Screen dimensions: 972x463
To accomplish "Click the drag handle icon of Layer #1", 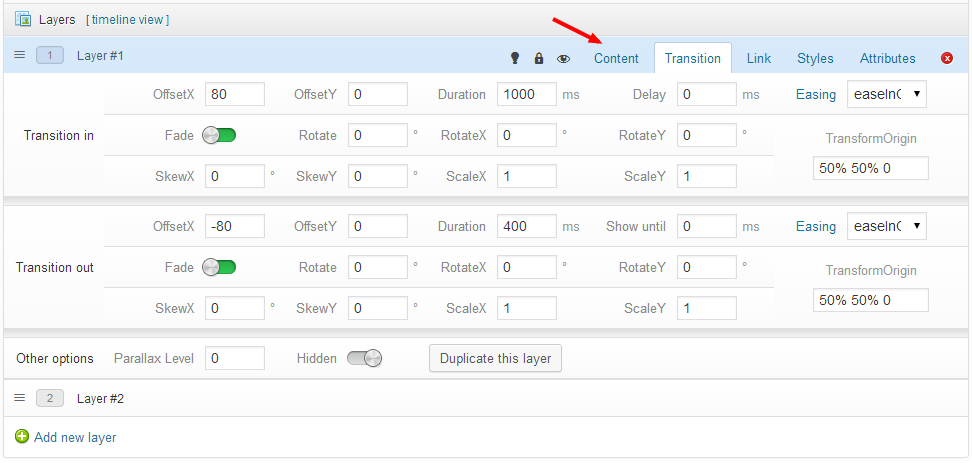I will click(20, 56).
